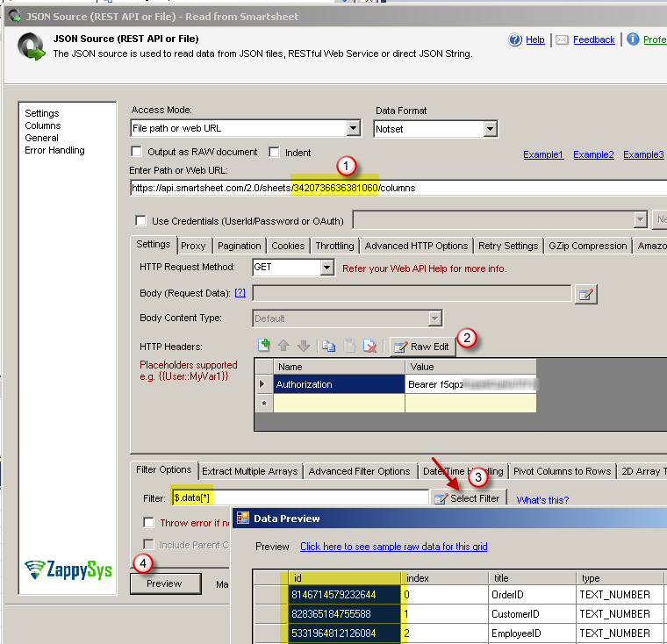Open the Feedback link

594,39
